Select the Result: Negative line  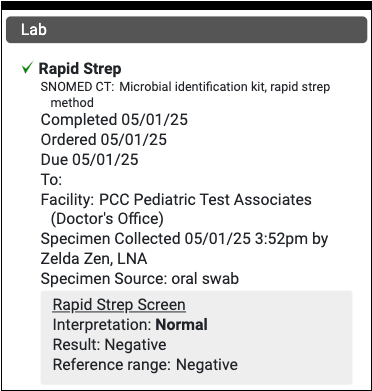click(x=109, y=345)
